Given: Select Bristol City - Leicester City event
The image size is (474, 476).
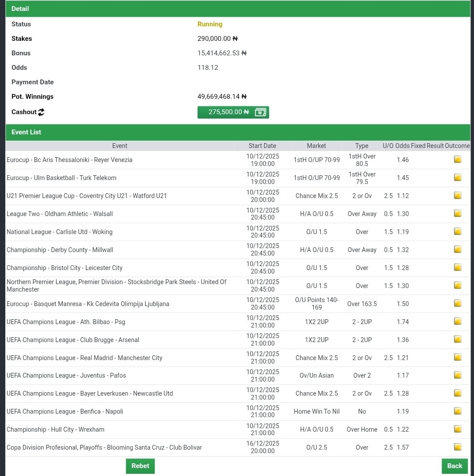Looking at the screenshot, I should [x=65, y=268].
